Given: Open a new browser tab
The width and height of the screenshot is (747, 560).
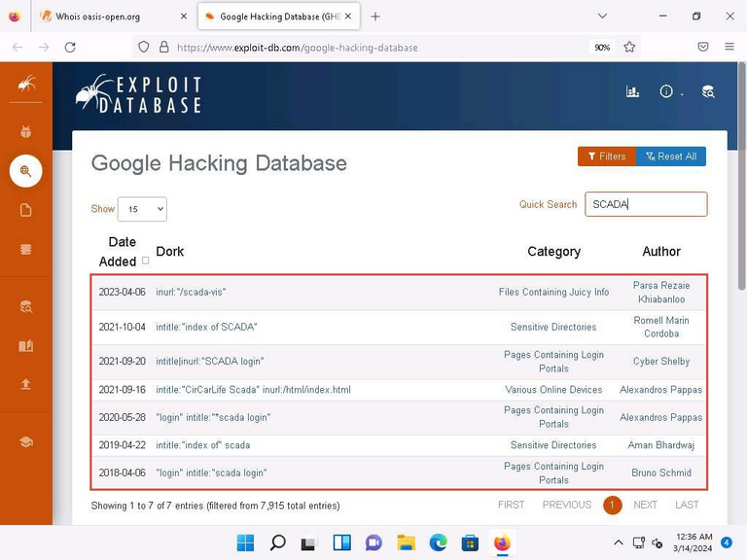Looking at the screenshot, I should tap(375, 17).
